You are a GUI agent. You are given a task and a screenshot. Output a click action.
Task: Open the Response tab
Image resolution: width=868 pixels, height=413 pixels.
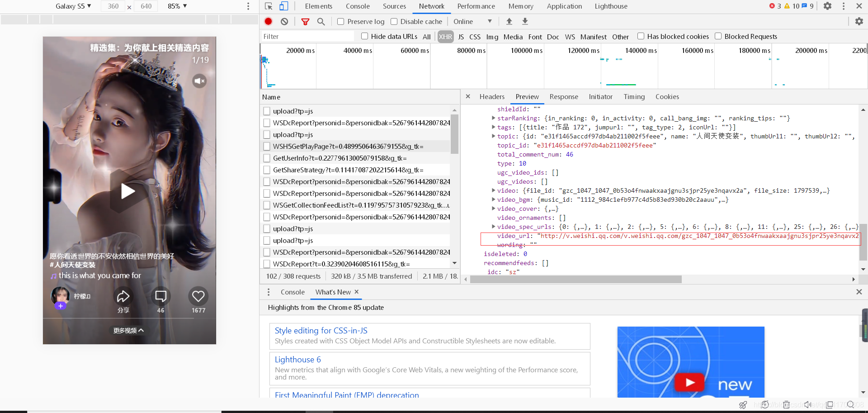pos(564,96)
